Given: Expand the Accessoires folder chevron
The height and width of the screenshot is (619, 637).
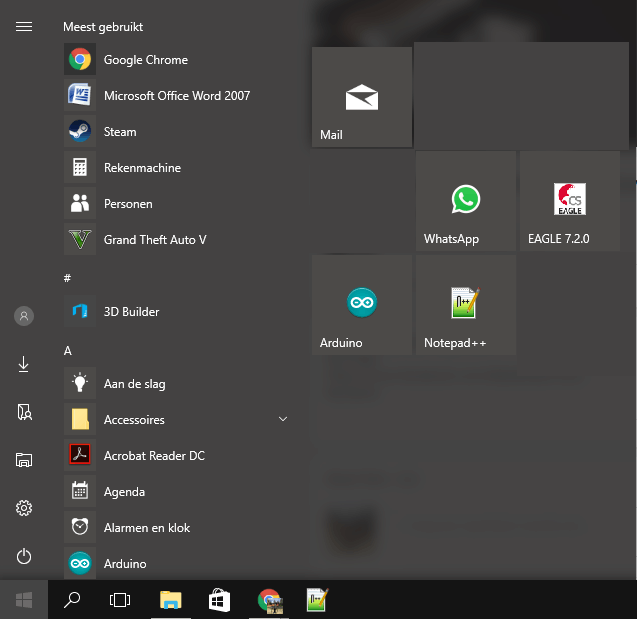Looking at the screenshot, I should pyautogui.click(x=283, y=419).
